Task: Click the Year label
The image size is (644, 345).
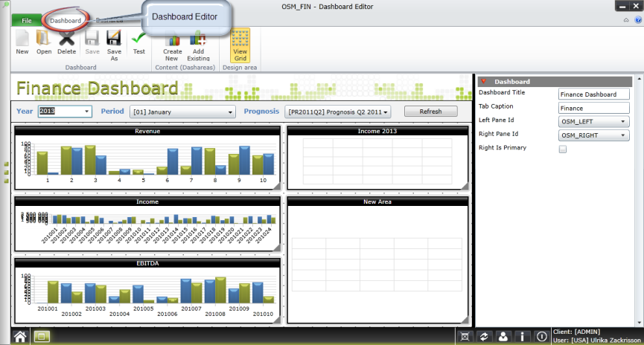Action: (x=25, y=112)
